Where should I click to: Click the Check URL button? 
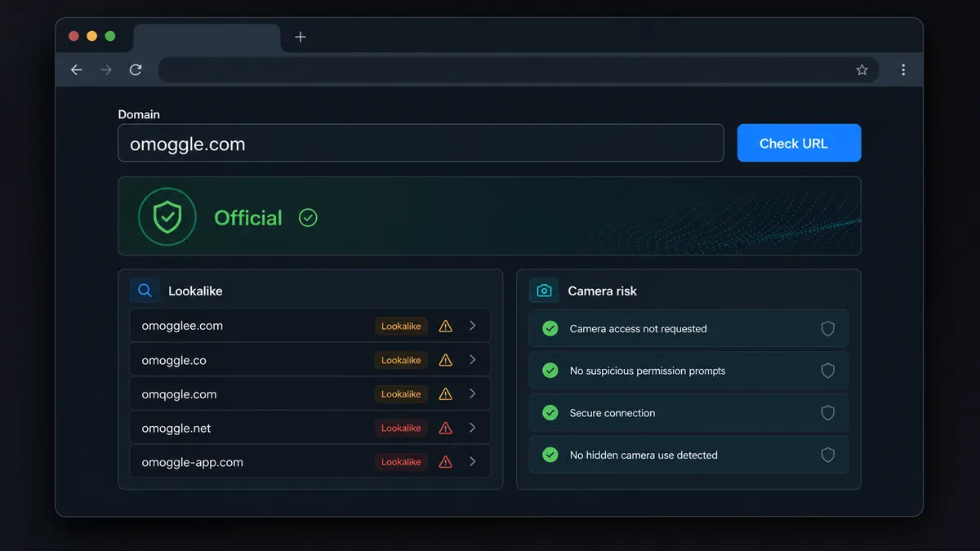click(x=799, y=143)
